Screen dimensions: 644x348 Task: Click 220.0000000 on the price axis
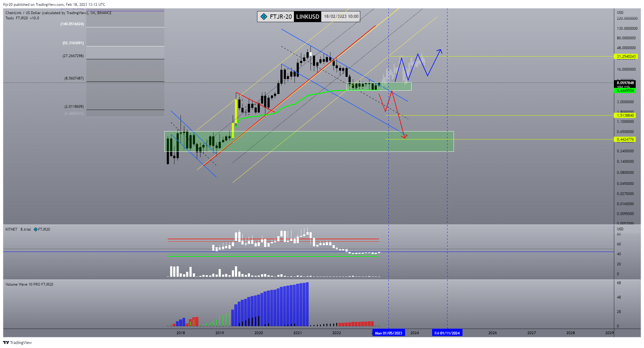(627, 18)
